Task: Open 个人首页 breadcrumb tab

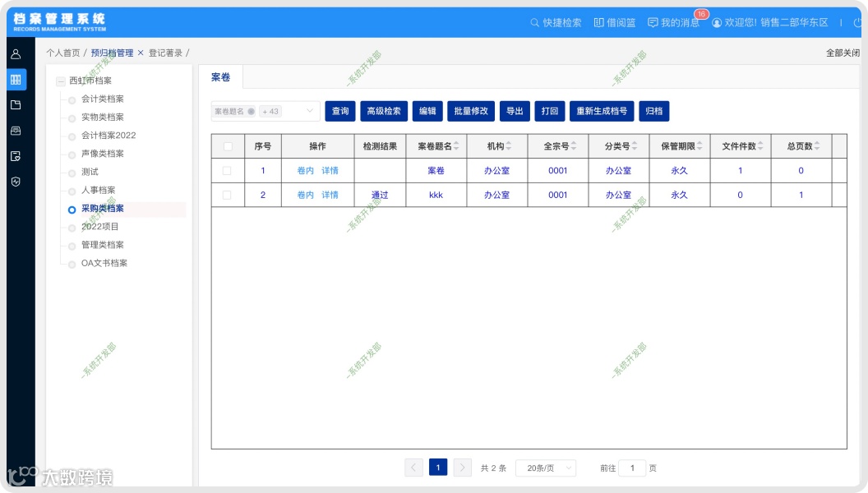Action: [x=63, y=53]
